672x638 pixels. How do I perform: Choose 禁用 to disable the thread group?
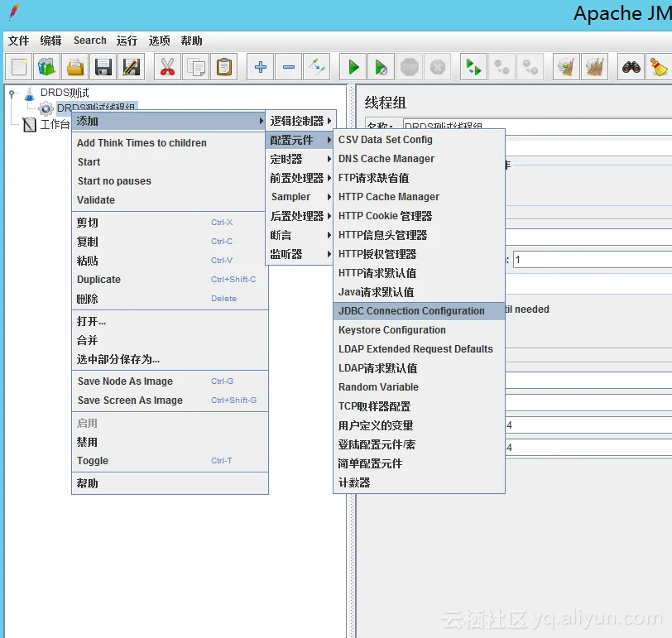(x=170, y=442)
